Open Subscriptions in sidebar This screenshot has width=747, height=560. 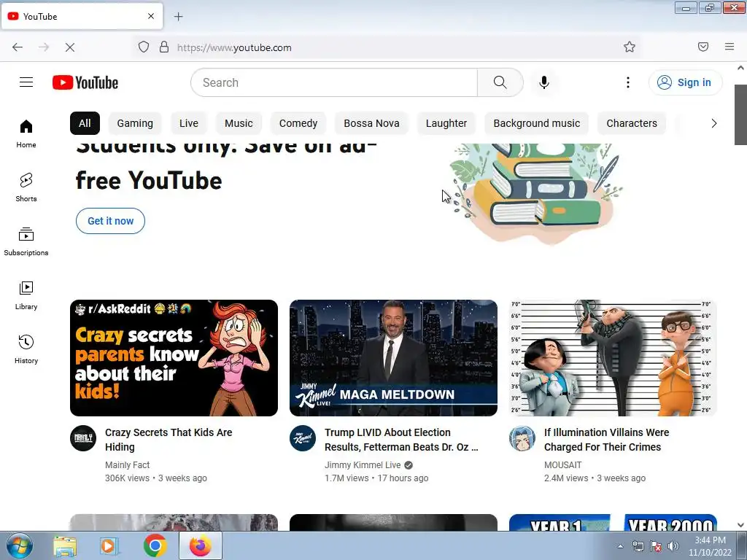[26, 241]
